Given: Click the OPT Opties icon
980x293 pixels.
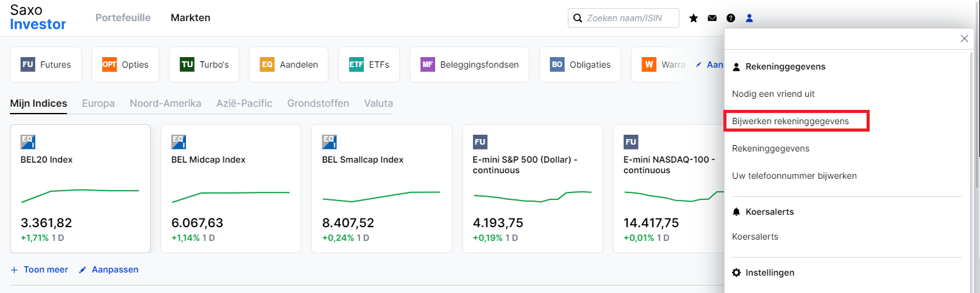Looking at the screenshot, I should point(110,65).
